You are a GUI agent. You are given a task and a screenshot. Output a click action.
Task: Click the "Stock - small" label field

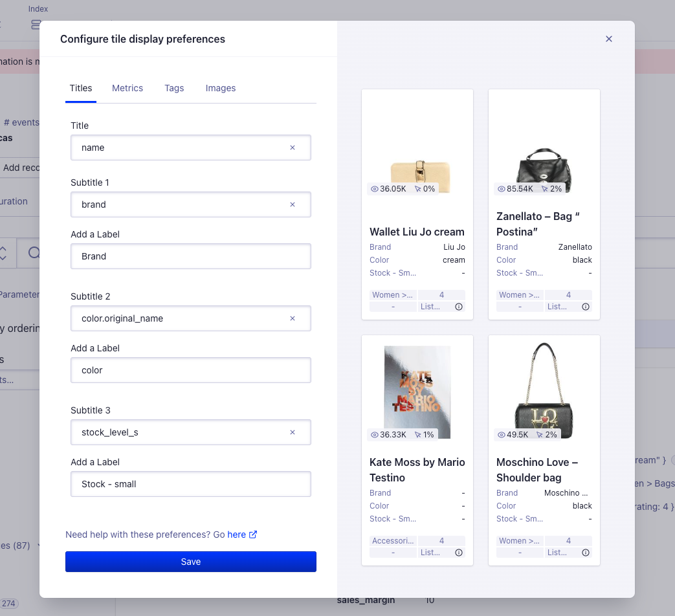pos(190,484)
